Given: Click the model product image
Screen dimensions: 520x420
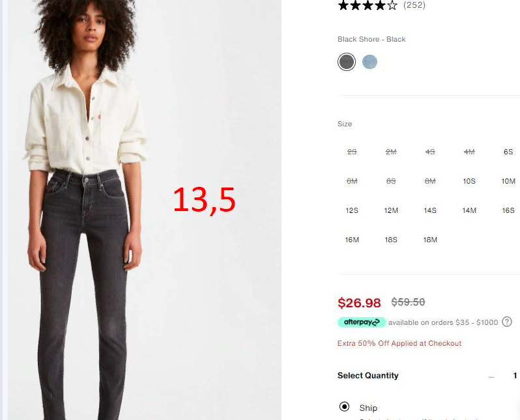Looking at the screenshot, I should tap(145, 210).
